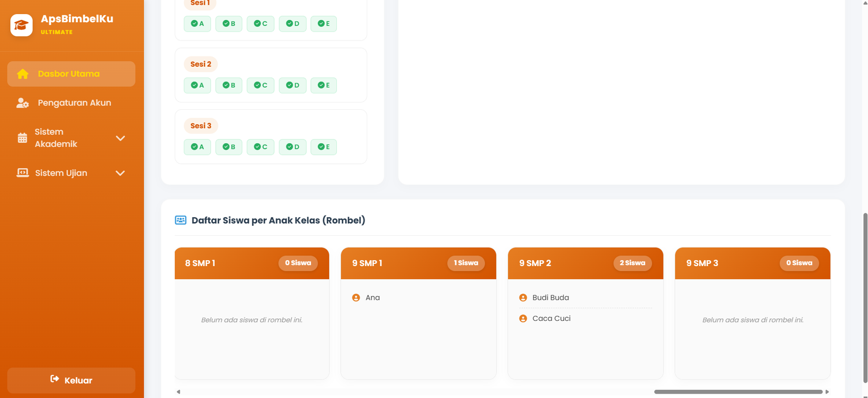Click the left scroll arrow of horizontal scrollbar
The width and height of the screenshot is (868, 398).
(x=178, y=391)
